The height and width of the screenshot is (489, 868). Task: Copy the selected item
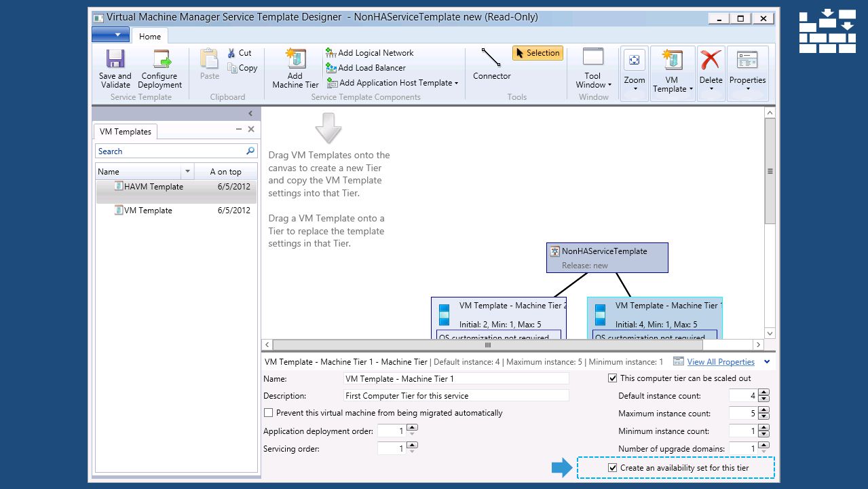tap(242, 68)
